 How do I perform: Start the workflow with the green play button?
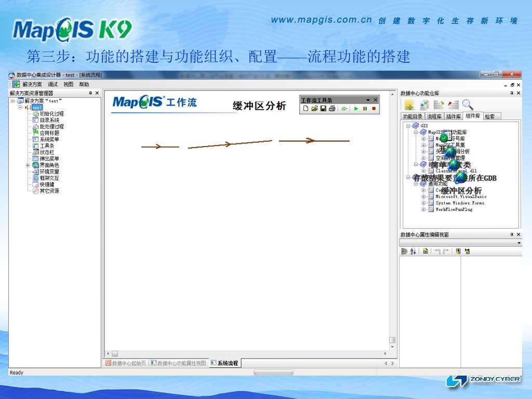tap(356, 109)
